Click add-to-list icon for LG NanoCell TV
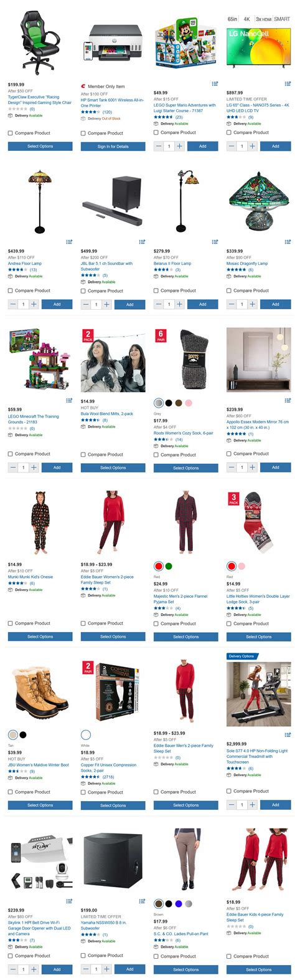 point(288,84)
